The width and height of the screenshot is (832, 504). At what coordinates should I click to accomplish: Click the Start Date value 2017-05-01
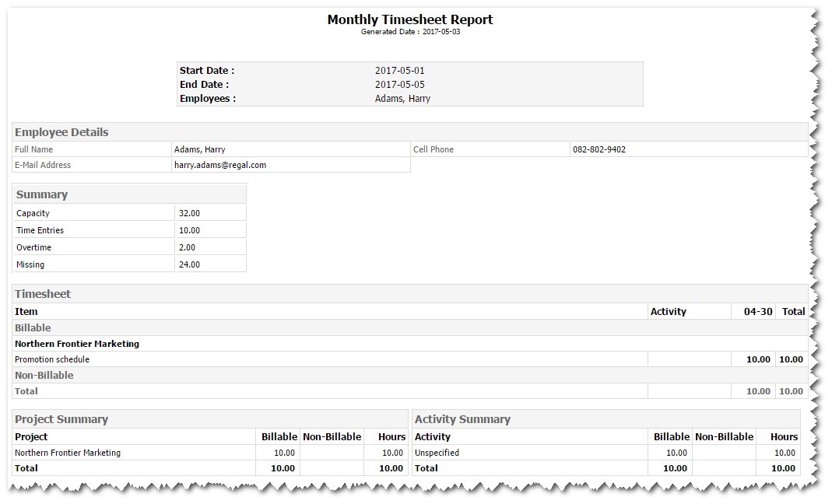pos(399,71)
